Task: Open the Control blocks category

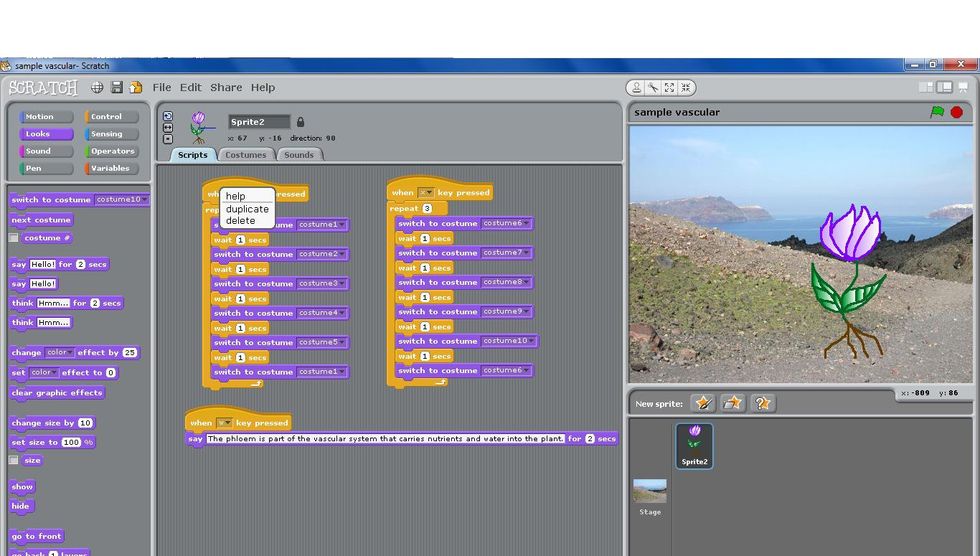Action: pos(106,117)
